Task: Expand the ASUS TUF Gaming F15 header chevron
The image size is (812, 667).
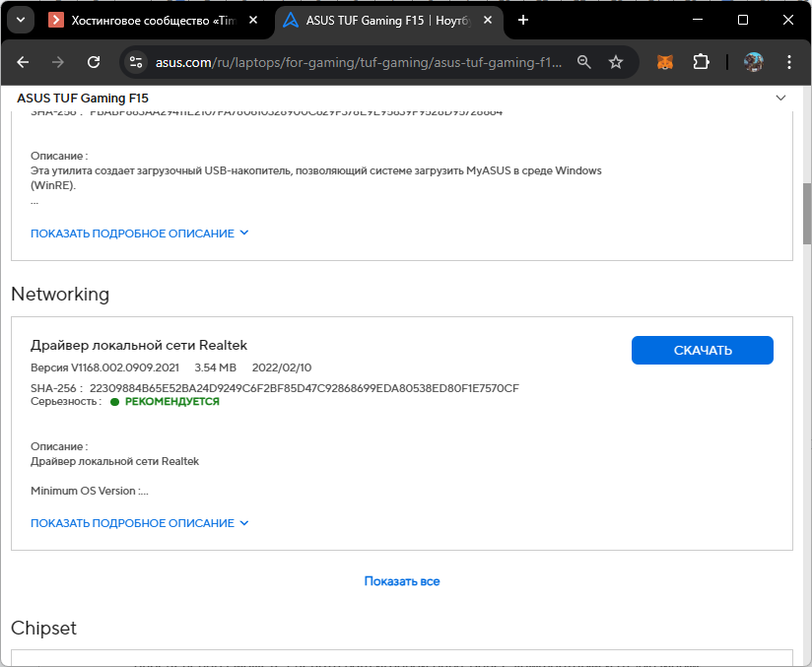Action: 781,98
